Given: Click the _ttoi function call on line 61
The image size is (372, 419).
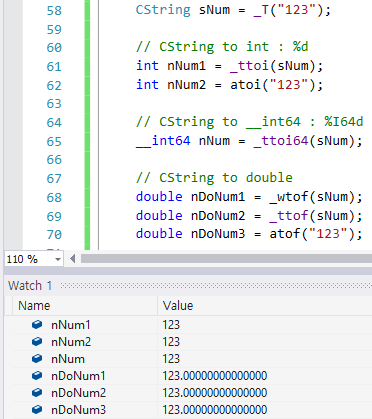Looking at the screenshot, I should 249,66.
